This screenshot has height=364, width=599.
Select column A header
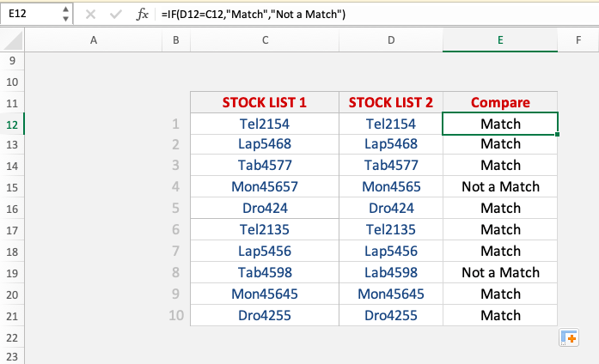[x=94, y=40]
